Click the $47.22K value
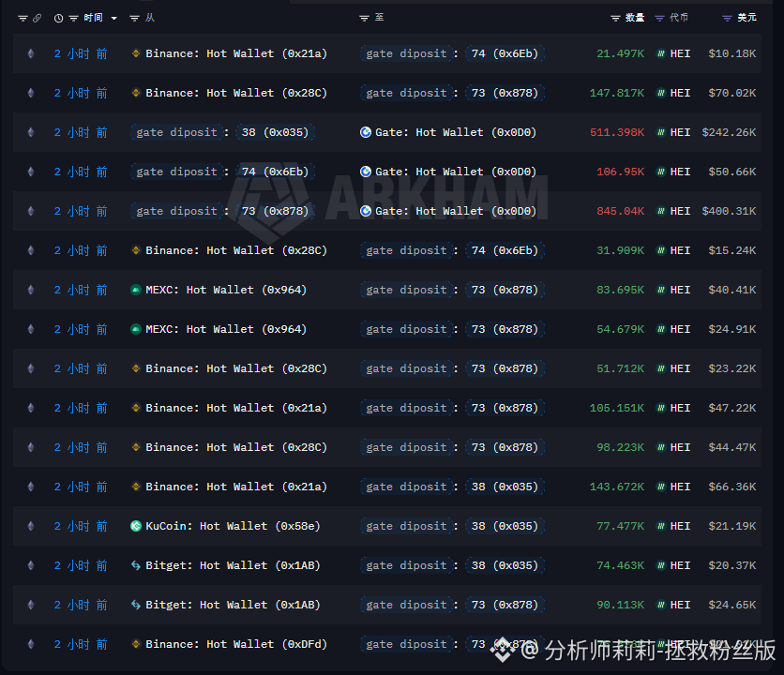Image resolution: width=784 pixels, height=675 pixels. pyautogui.click(x=732, y=408)
